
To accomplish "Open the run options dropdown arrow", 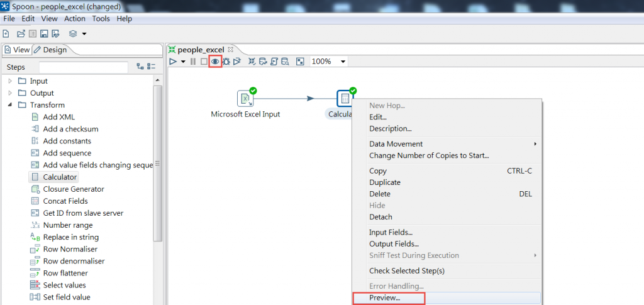I will pos(183,62).
